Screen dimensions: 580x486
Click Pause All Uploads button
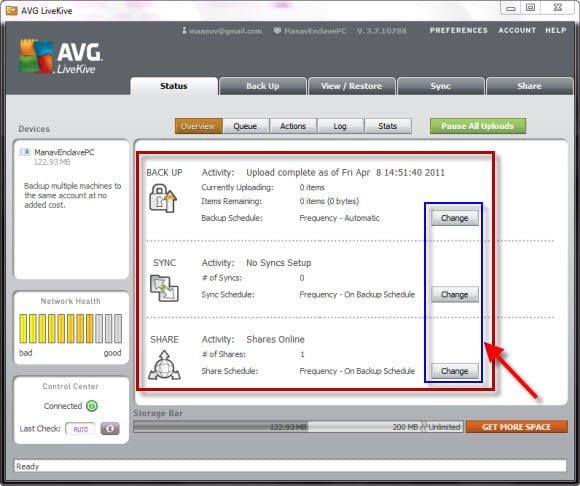coord(478,126)
